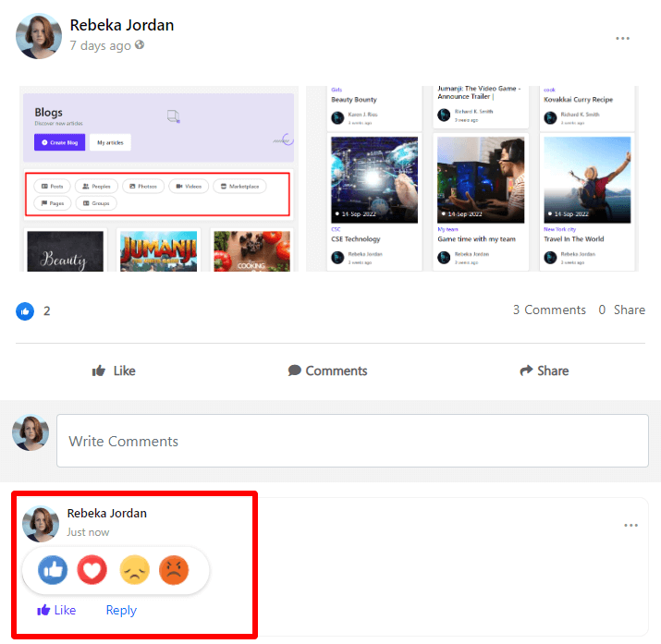Click Reply under Rebeka's comment
The width and height of the screenshot is (661, 644).
[x=121, y=610]
